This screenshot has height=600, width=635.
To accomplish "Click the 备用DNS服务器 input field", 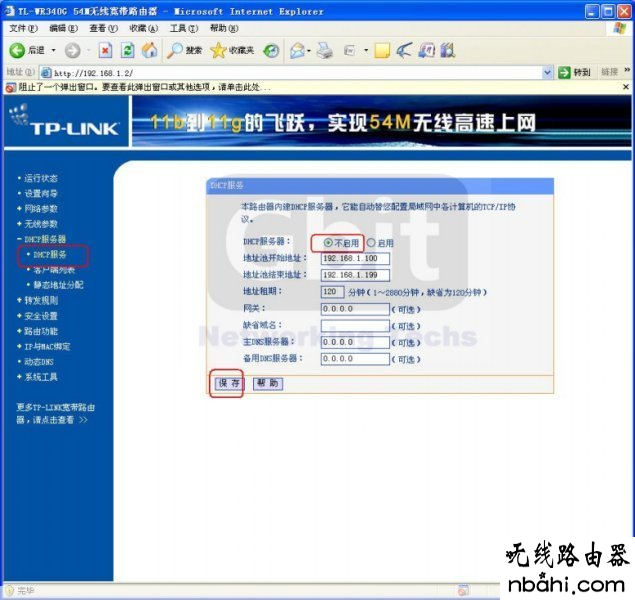I will coord(355,359).
